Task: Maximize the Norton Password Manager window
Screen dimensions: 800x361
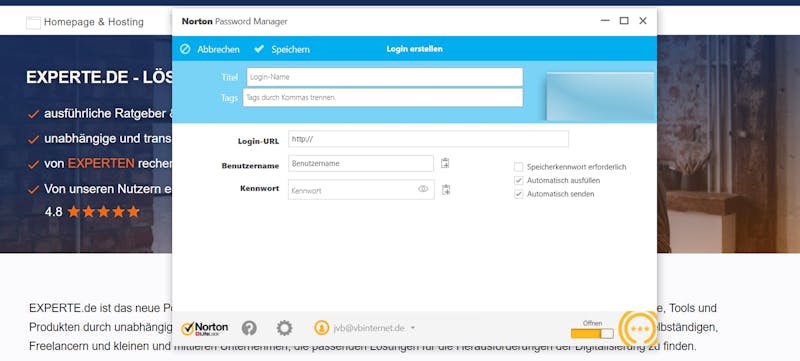Action: (624, 21)
